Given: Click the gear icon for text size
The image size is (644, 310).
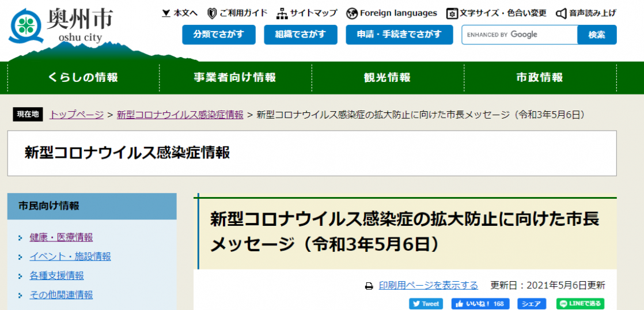Looking at the screenshot, I should click(452, 14).
